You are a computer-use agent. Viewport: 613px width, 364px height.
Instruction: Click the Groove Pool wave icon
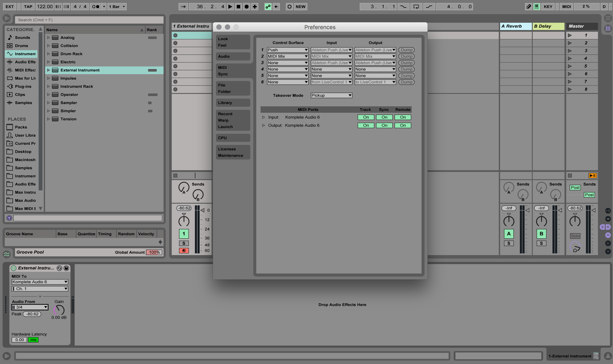click(7, 254)
